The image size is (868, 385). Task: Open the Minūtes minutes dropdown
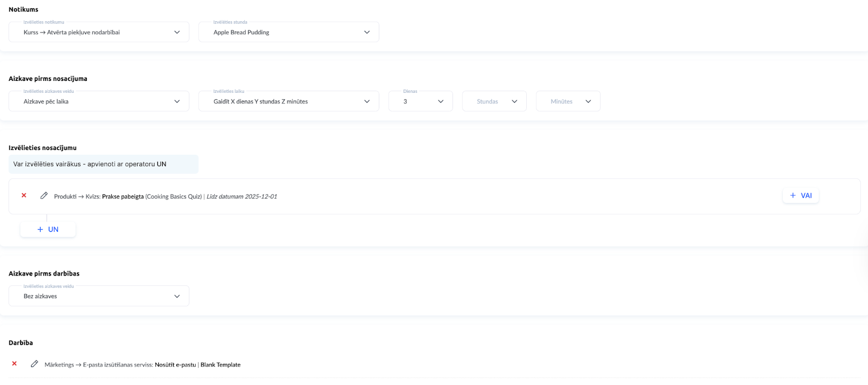568,102
